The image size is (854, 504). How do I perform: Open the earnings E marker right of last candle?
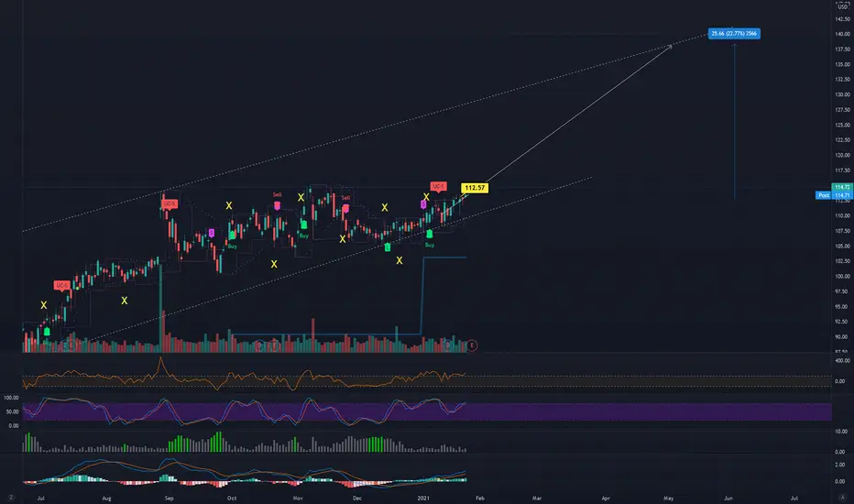click(472, 345)
